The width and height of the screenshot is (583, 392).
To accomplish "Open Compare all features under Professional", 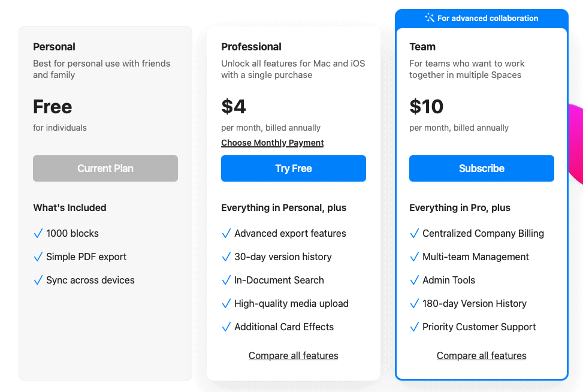I will pyautogui.click(x=293, y=355).
